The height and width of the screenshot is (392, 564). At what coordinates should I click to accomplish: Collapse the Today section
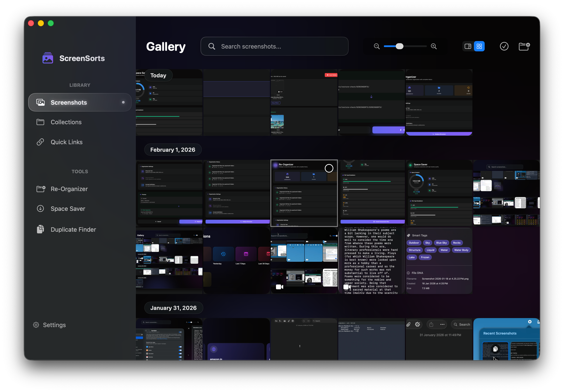(158, 75)
